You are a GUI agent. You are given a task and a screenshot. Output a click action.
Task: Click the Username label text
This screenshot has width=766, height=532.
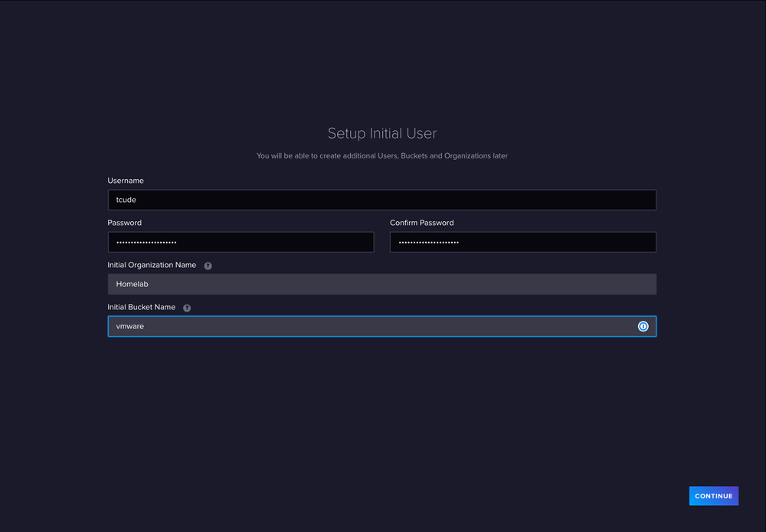[x=126, y=181]
